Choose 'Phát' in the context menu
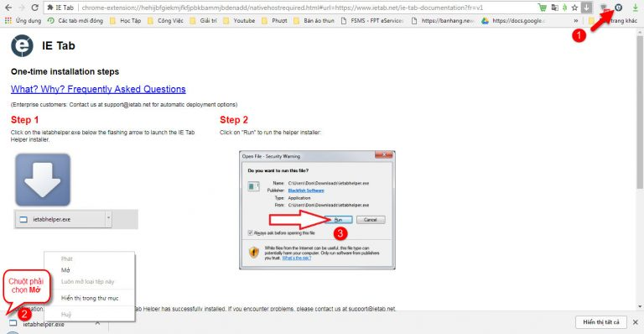The width and height of the screenshot is (644, 334). tap(90, 258)
